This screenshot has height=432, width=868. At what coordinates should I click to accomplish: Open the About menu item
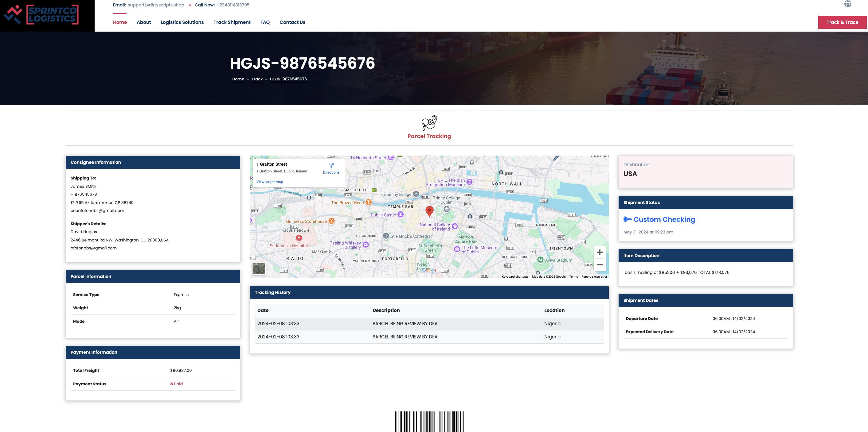point(143,22)
